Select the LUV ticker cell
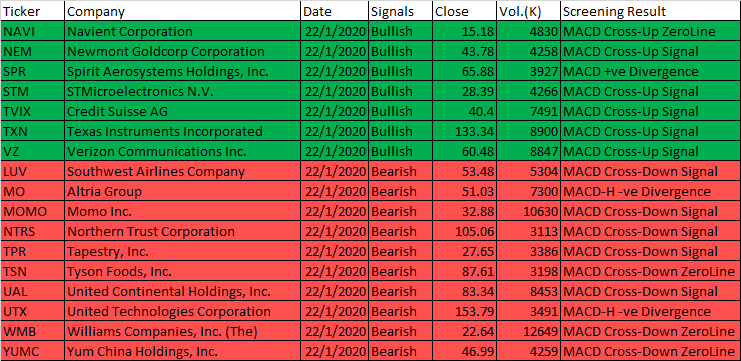741x361 pixels. [x=33, y=171]
